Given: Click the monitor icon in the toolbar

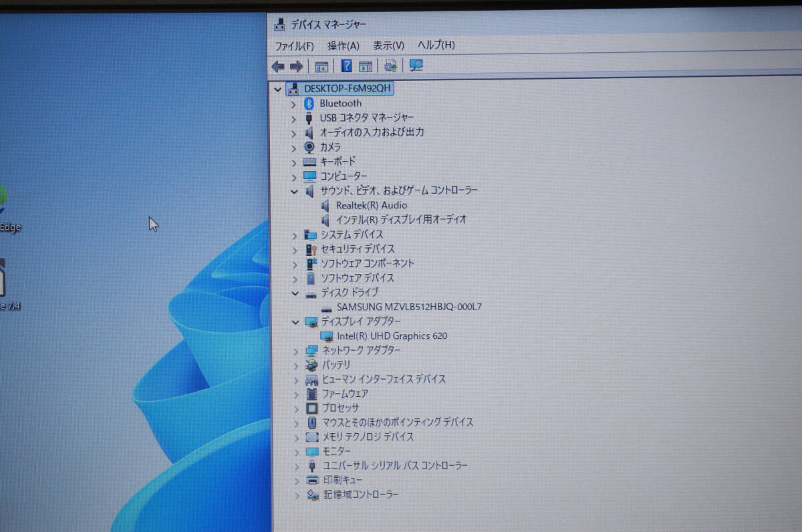Looking at the screenshot, I should click(416, 65).
